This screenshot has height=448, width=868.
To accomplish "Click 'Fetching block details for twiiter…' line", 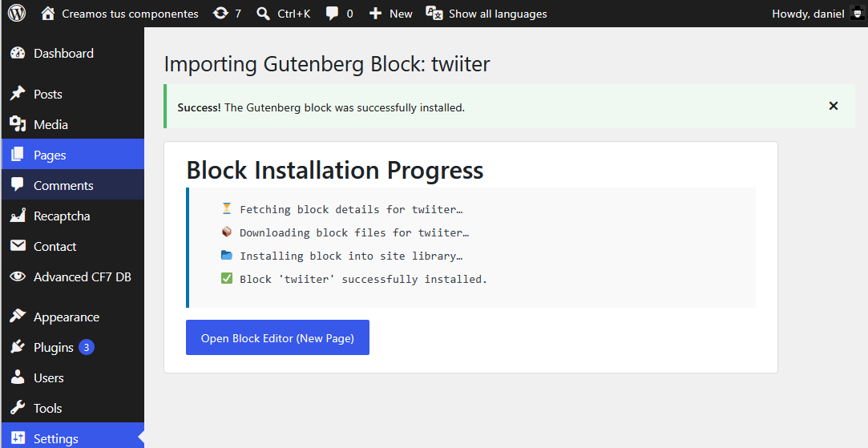I will (352, 209).
